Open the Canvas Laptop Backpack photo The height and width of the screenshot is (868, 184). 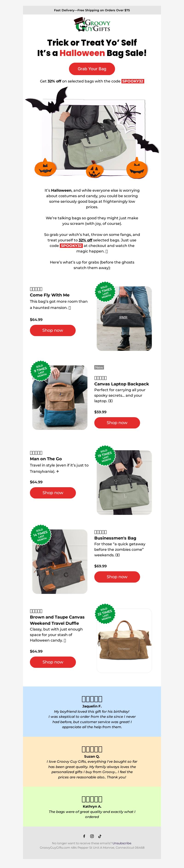tap(60, 397)
